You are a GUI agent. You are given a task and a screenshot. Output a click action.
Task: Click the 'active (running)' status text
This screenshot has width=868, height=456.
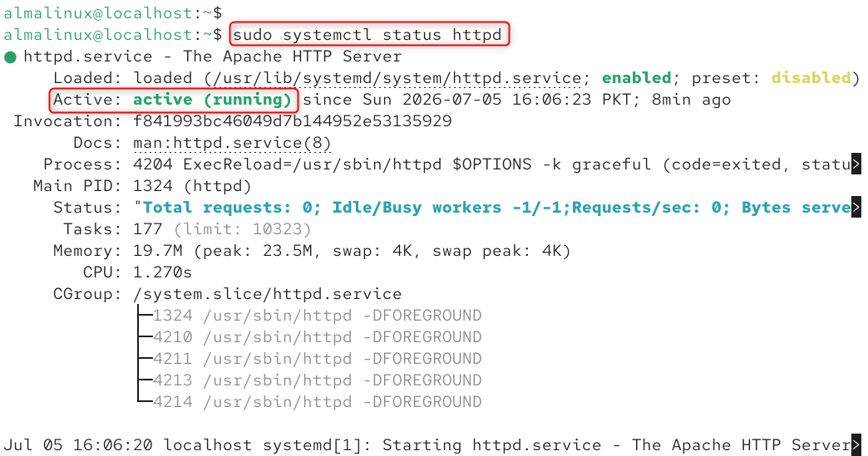tap(212, 100)
